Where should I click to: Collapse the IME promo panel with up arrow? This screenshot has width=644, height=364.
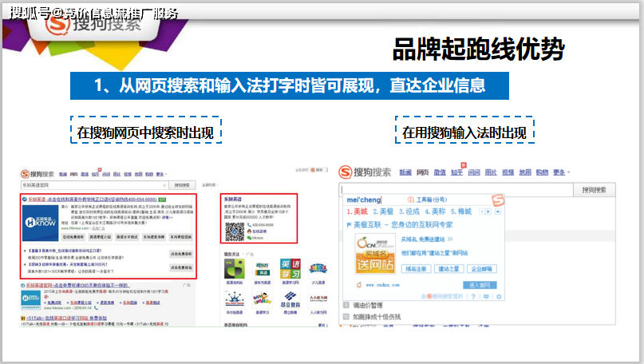498,212
